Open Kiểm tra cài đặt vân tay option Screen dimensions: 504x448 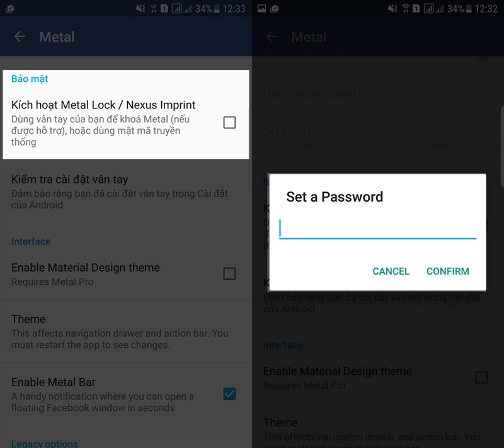(126, 192)
